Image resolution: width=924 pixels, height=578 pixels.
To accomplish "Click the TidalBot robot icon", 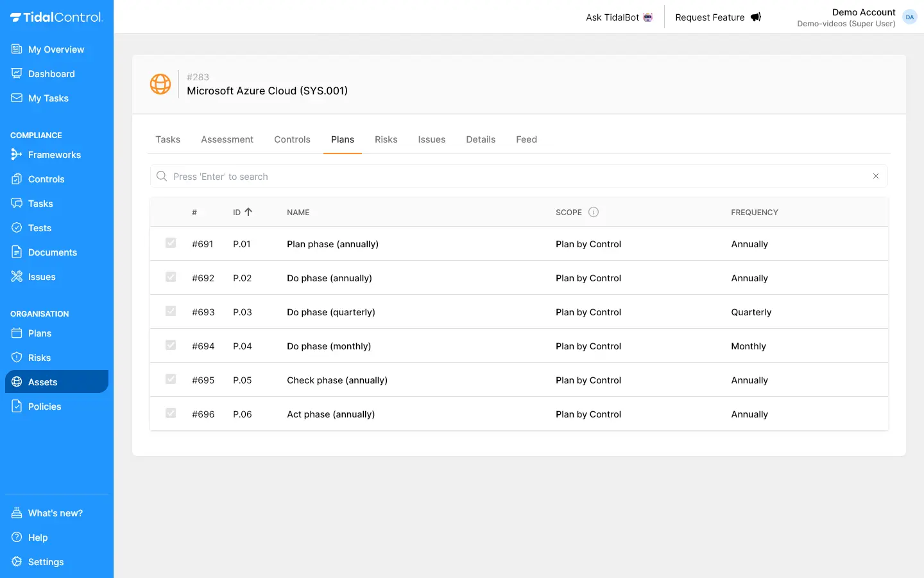I will coord(648,17).
